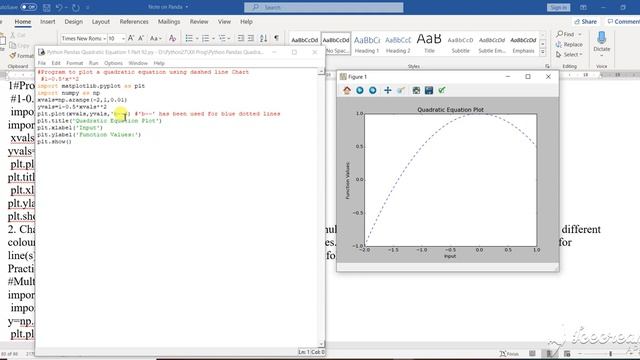Open the References tab in Word
Screen dimensions: 640x360
(134, 22)
